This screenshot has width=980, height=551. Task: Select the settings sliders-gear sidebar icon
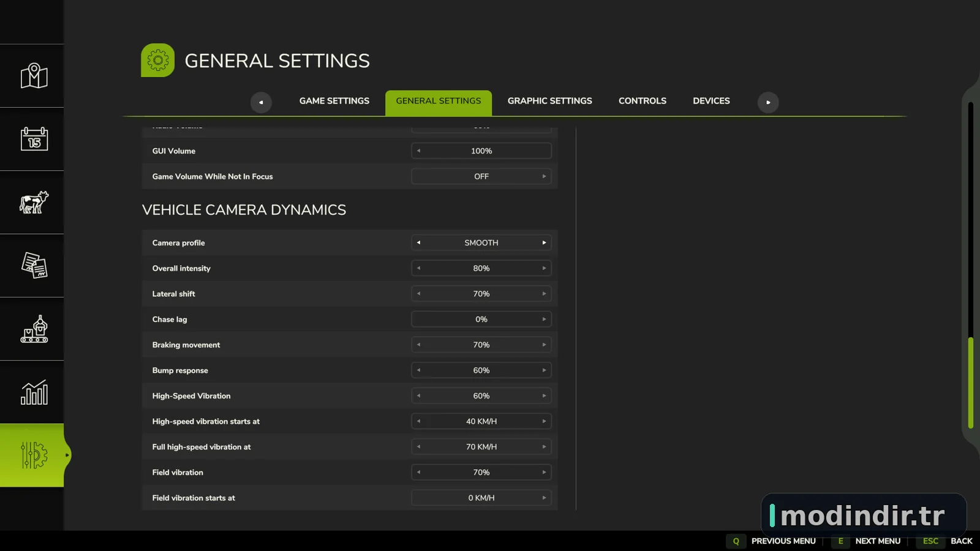[x=34, y=455]
